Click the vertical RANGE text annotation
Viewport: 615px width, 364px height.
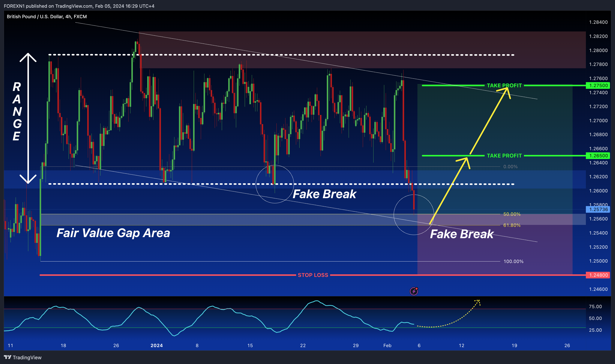[x=17, y=112]
